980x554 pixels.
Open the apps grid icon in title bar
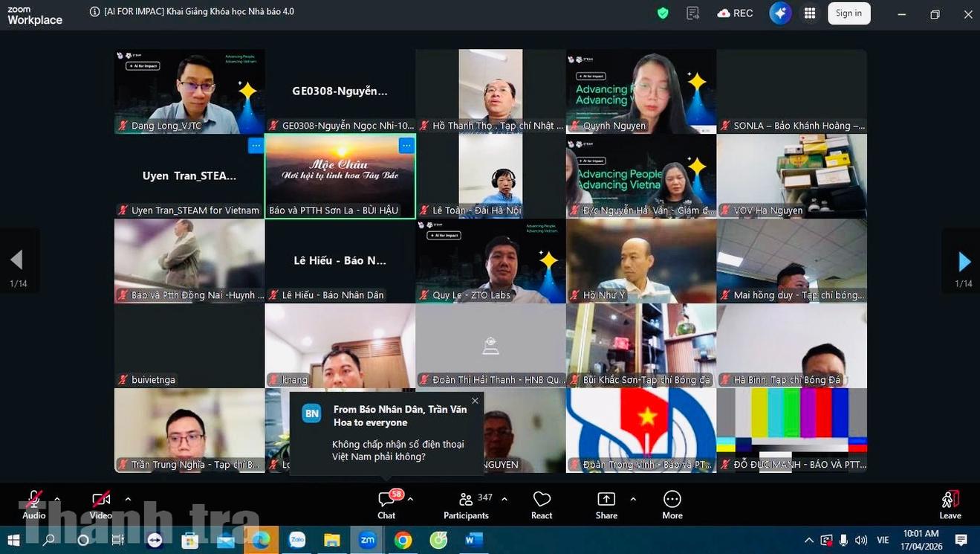click(810, 13)
